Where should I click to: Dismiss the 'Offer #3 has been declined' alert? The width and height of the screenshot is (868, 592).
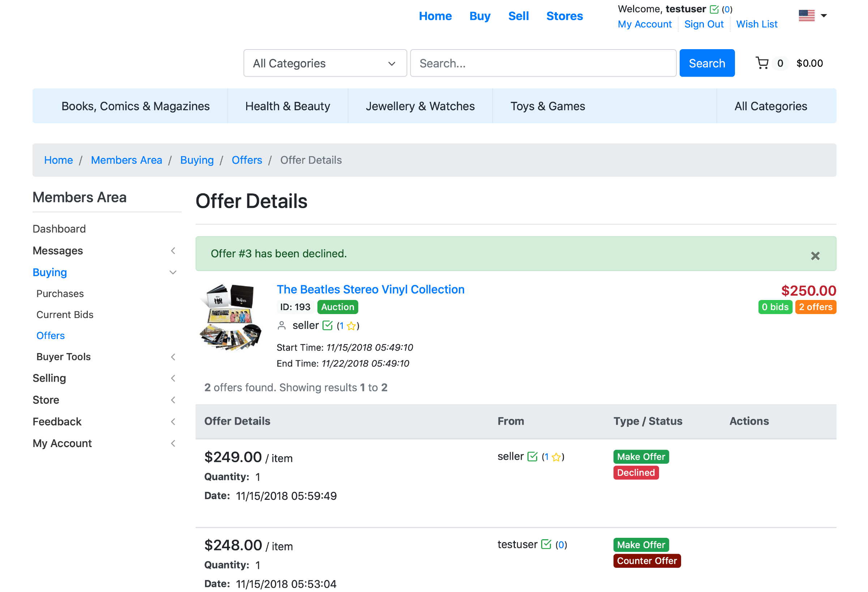pos(815,256)
